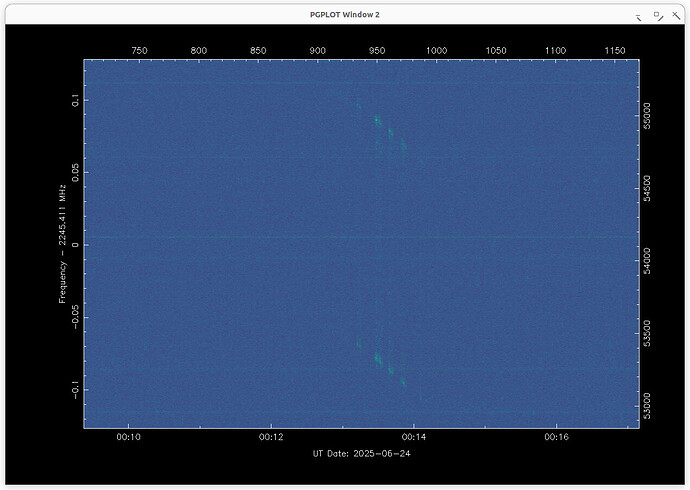Click the 54000 right axis label
This screenshot has height=490, width=690.
coord(646,261)
